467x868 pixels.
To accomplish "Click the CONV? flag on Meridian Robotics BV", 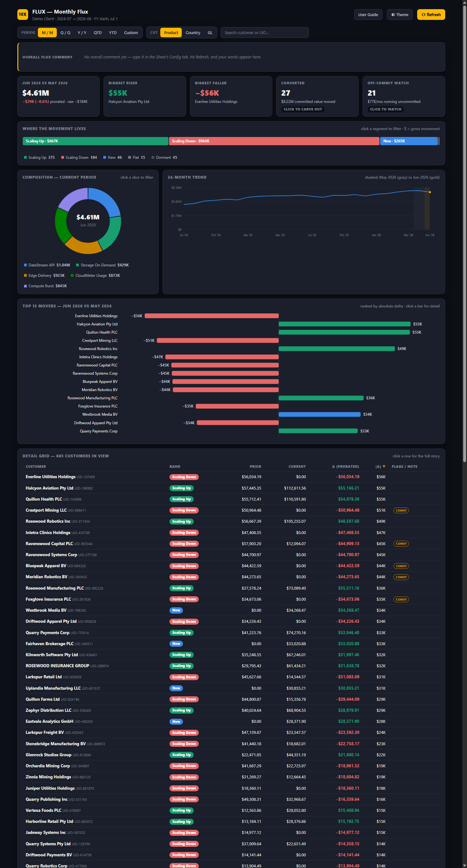I will (x=401, y=577).
